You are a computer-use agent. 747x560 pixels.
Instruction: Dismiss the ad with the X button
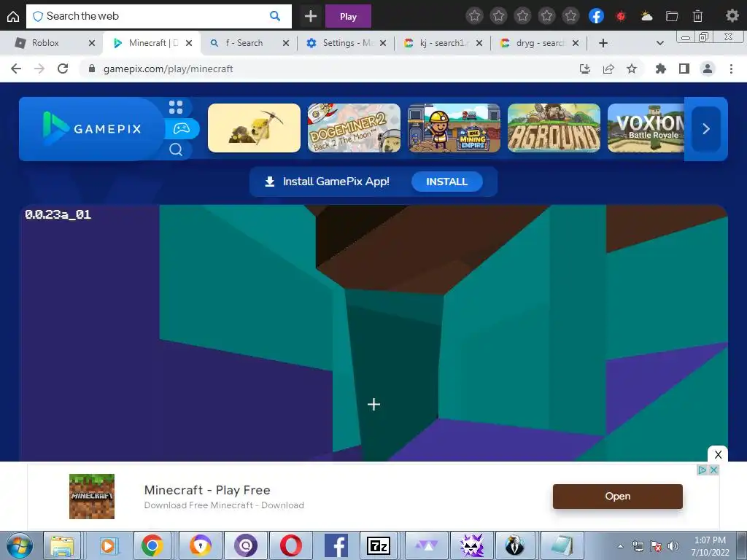point(718,454)
